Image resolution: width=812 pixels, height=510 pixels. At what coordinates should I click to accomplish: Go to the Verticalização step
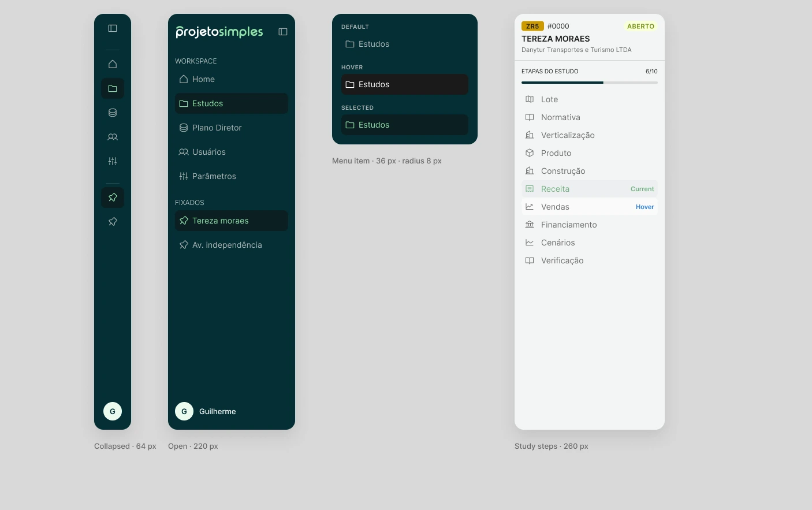tap(590, 135)
